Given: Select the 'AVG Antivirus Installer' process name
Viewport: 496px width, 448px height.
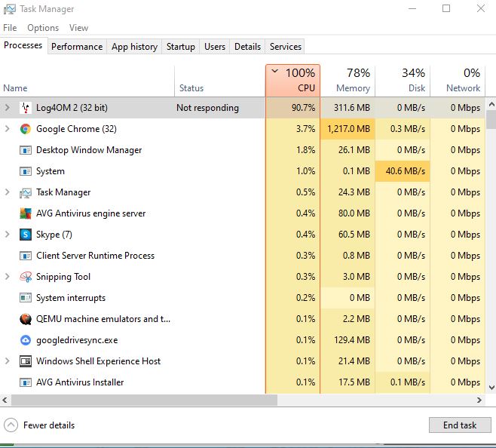Looking at the screenshot, I should click(80, 382).
